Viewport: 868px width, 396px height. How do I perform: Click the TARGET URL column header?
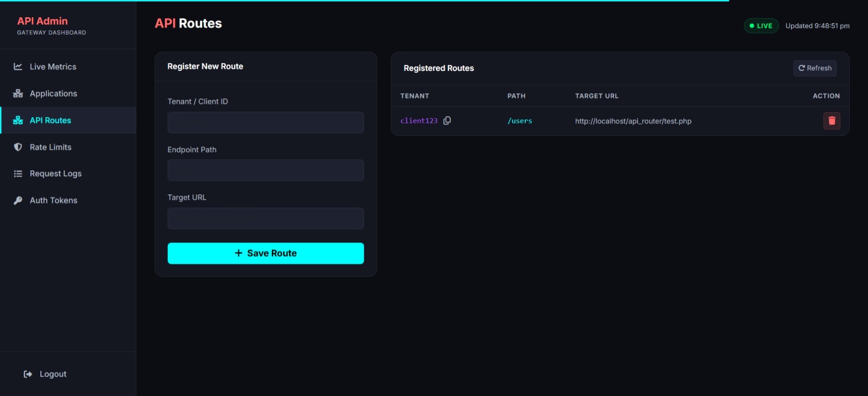coord(597,96)
